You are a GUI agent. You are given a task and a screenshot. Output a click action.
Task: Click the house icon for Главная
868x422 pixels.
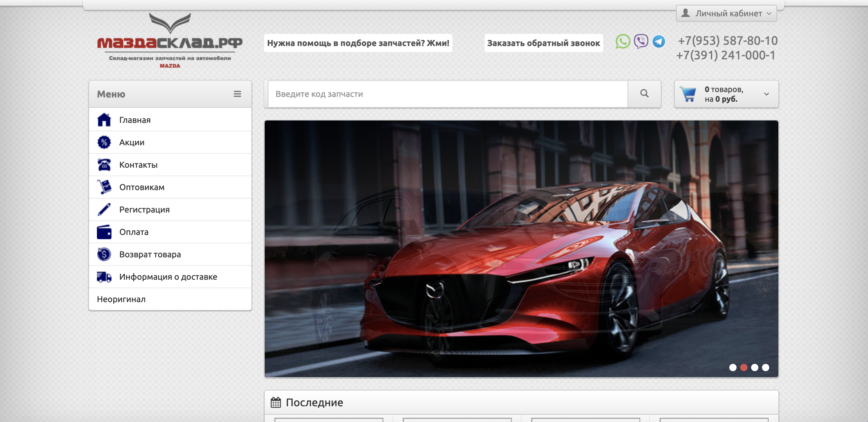[x=104, y=120]
